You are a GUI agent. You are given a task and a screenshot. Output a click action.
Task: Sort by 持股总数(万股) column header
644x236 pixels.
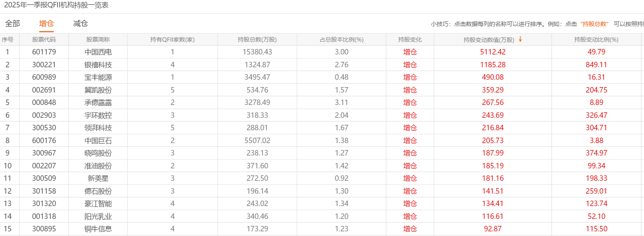(257, 40)
